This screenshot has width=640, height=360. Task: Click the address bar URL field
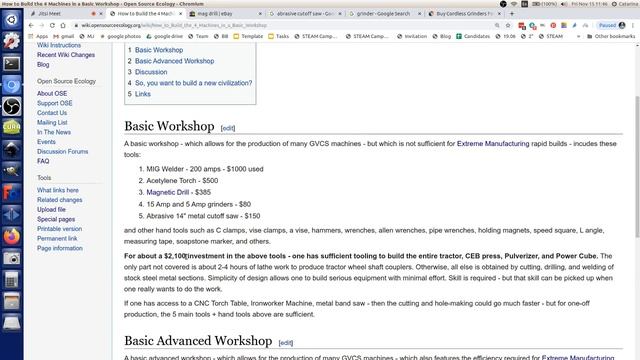(x=282, y=25)
